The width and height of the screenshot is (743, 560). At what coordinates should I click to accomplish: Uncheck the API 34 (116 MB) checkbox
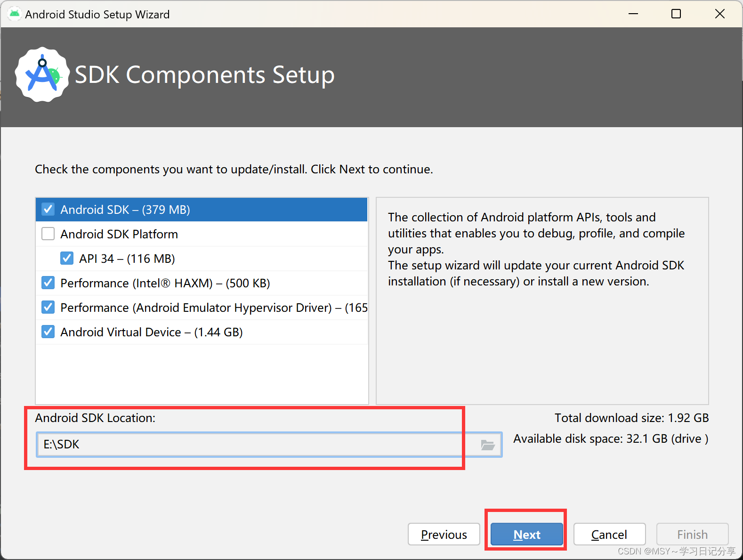(67, 259)
